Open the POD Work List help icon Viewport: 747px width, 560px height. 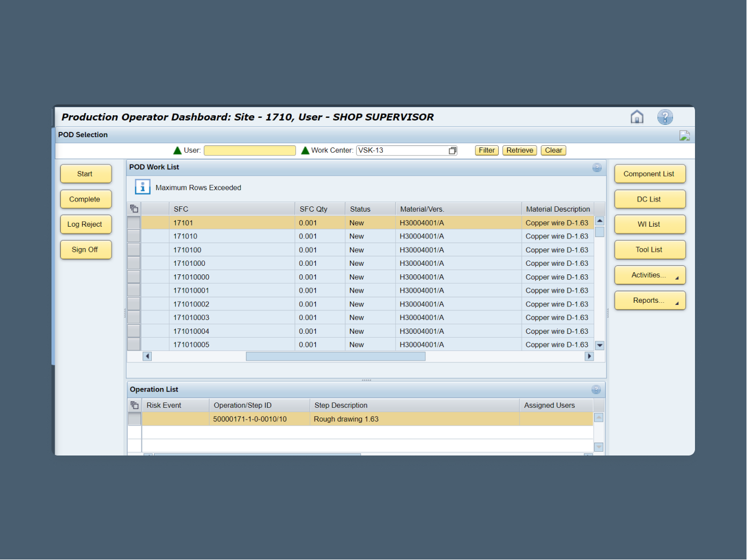pos(597,168)
